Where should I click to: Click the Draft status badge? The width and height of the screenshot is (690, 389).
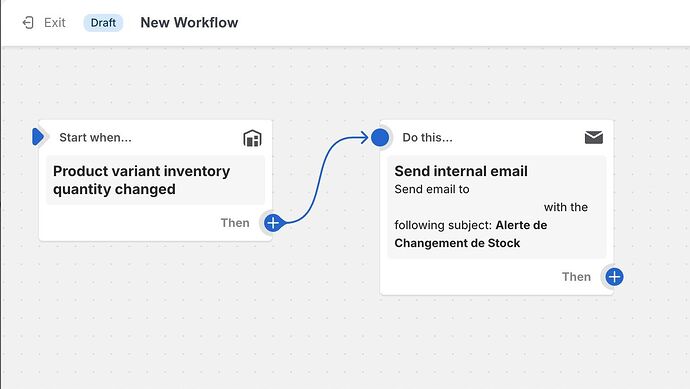[103, 22]
